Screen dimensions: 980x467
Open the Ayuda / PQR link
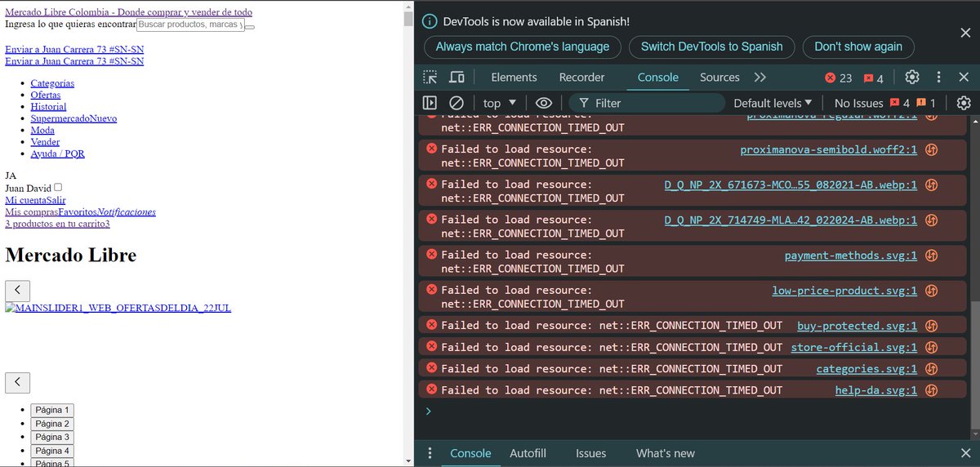58,153
